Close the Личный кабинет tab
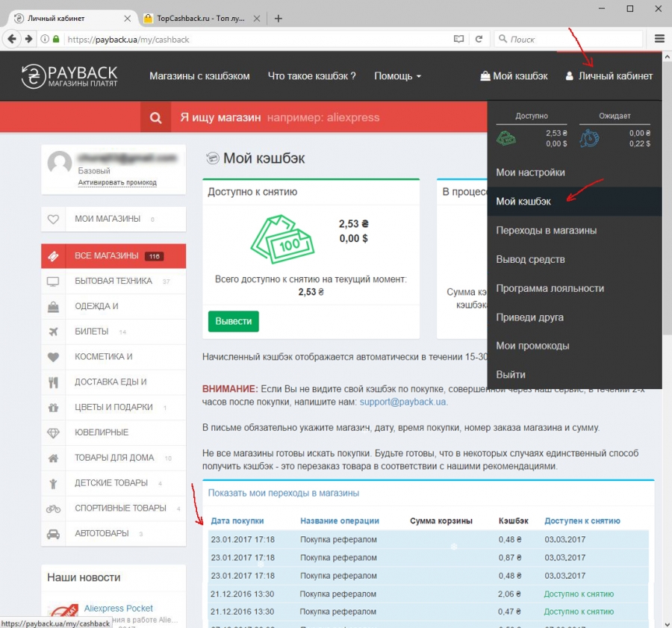The image size is (672, 628). pos(127,19)
